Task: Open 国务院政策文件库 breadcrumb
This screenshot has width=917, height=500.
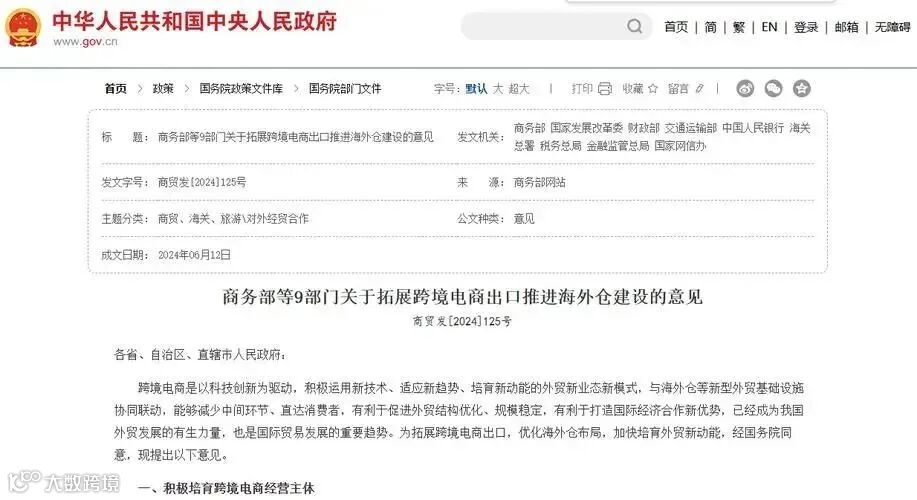Action: coord(241,88)
